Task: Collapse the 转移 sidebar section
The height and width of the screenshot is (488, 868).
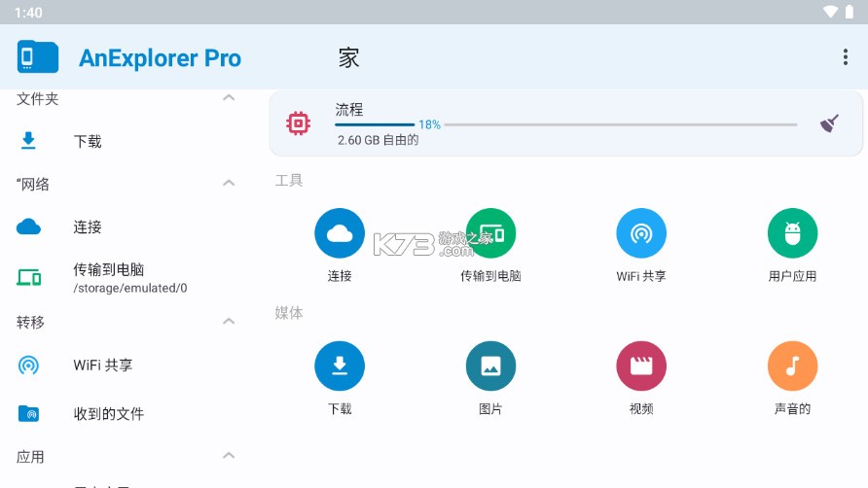Action: [229, 322]
